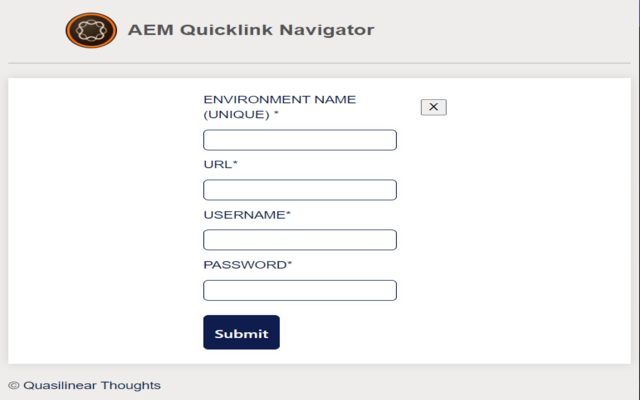Image resolution: width=640 pixels, height=400 pixels.
Task: Click the required asterisk after (UNIQUE)
Action: coord(276,113)
